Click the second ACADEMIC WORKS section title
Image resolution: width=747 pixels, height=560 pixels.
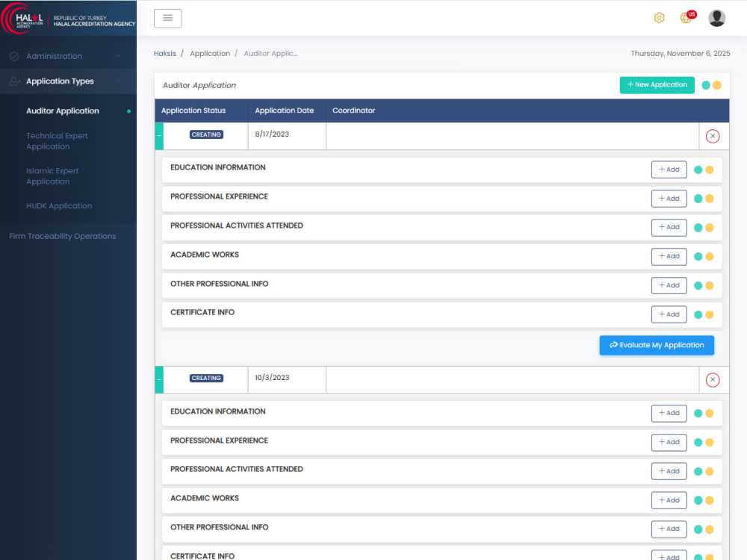(x=205, y=498)
